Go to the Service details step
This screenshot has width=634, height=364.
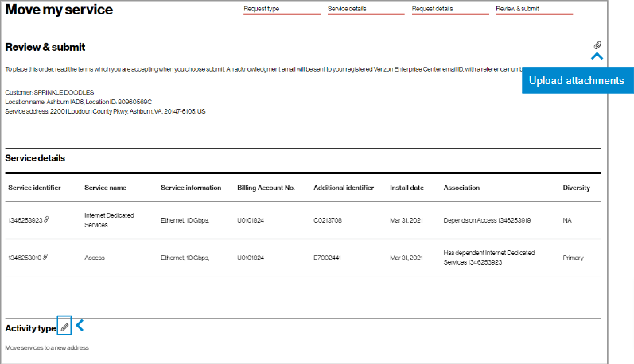(366, 10)
